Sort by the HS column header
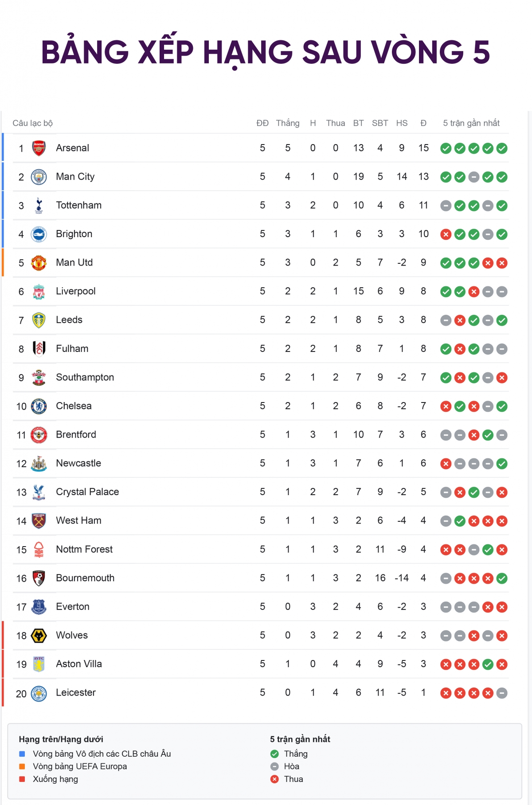 (x=402, y=123)
